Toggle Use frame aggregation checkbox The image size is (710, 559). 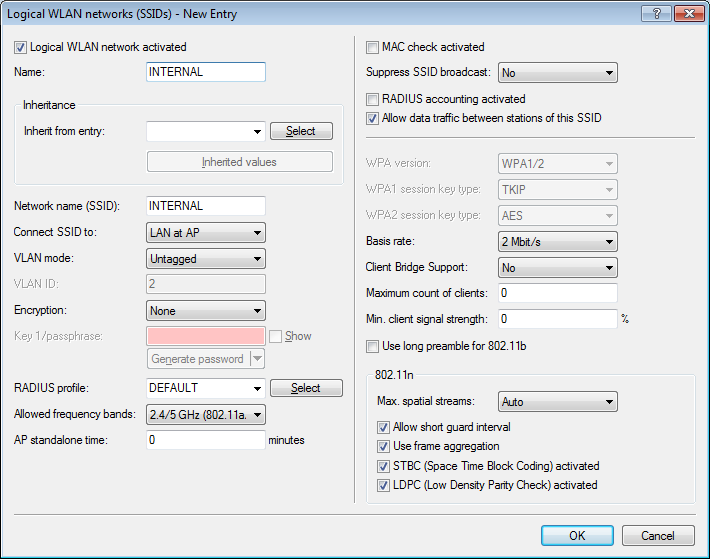(x=383, y=447)
